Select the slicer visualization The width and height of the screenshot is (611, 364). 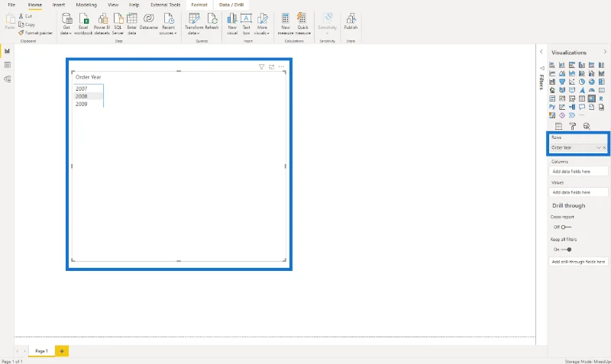click(x=572, y=98)
